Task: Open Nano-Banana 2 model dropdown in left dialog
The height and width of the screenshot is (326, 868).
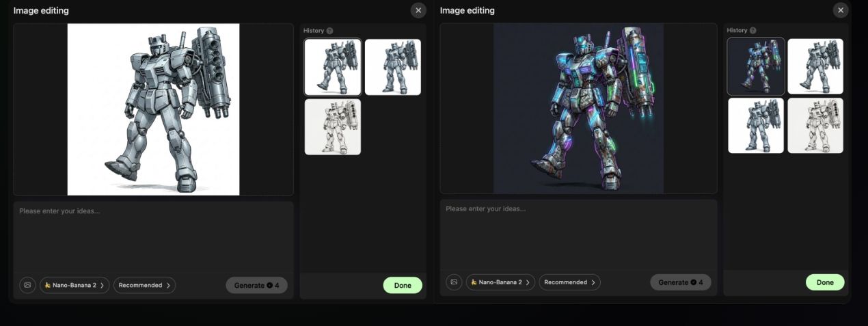Action: coord(74,285)
